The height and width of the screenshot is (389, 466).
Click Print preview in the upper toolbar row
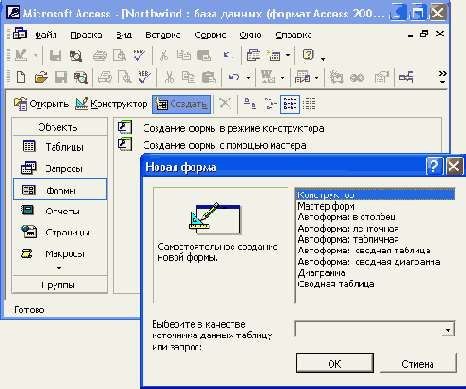[x=119, y=55]
